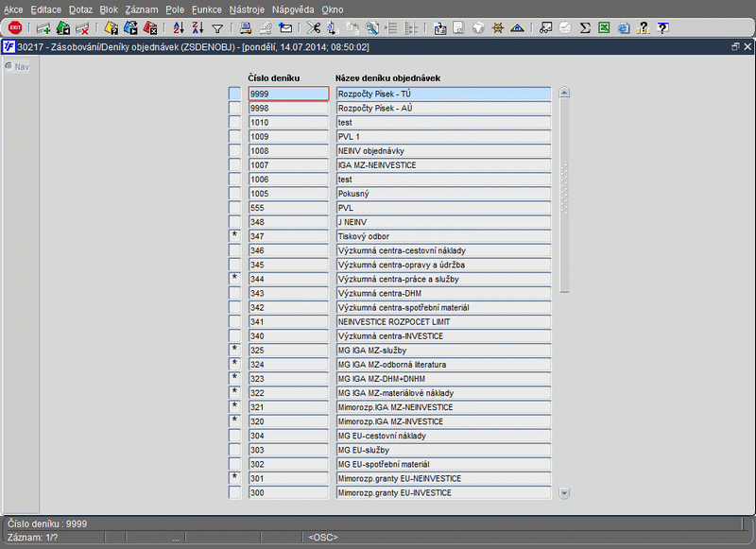This screenshot has width=756, height=549.
Task: Click the blue execute query icon
Action: click(130, 28)
